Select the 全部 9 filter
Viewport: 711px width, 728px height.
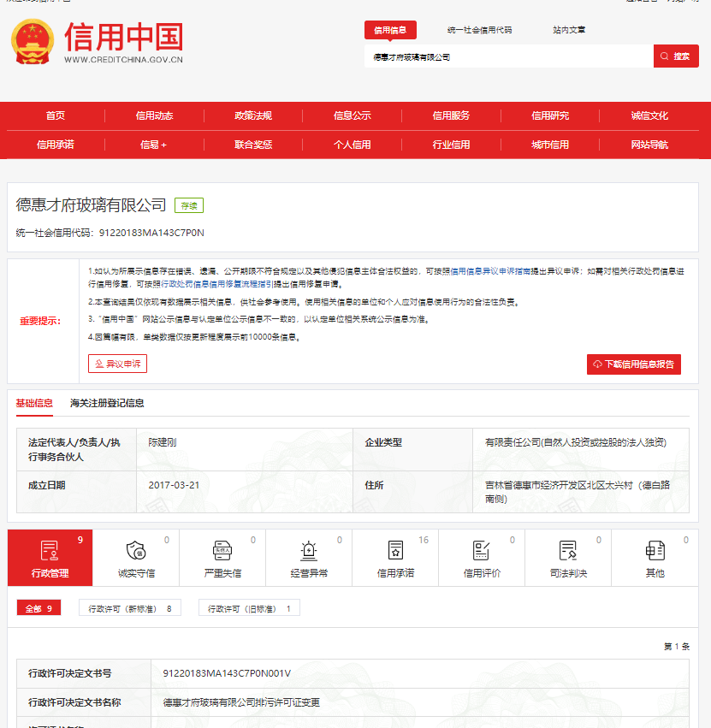tap(39, 608)
